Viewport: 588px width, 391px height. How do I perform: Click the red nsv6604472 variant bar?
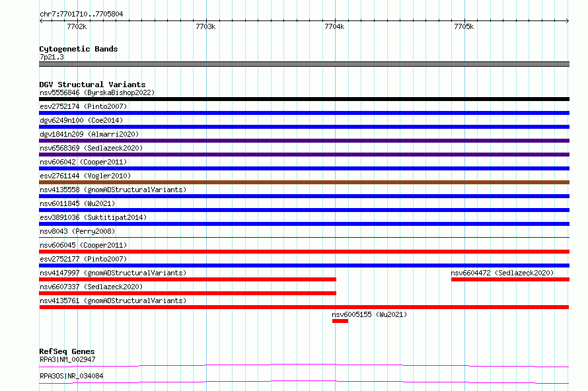point(511,279)
